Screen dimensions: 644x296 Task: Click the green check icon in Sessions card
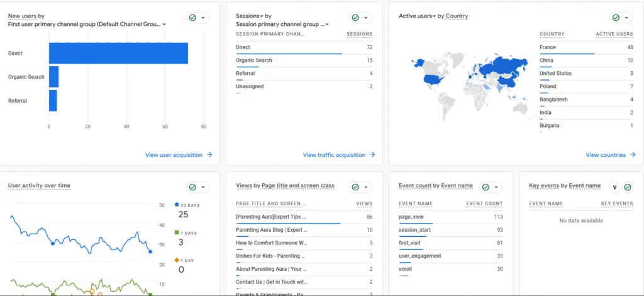pyautogui.click(x=355, y=18)
